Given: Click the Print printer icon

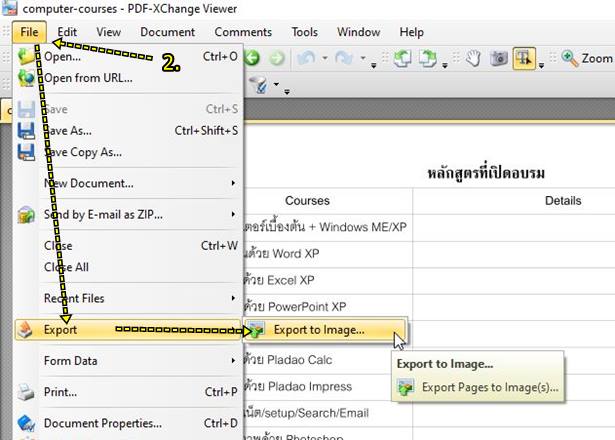Looking at the screenshot, I should coord(26,392).
